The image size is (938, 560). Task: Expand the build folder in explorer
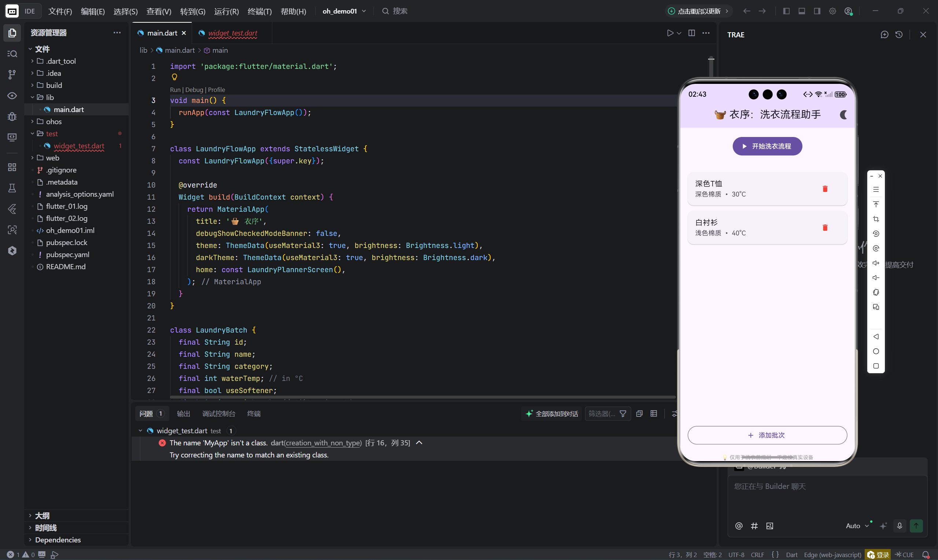click(54, 85)
